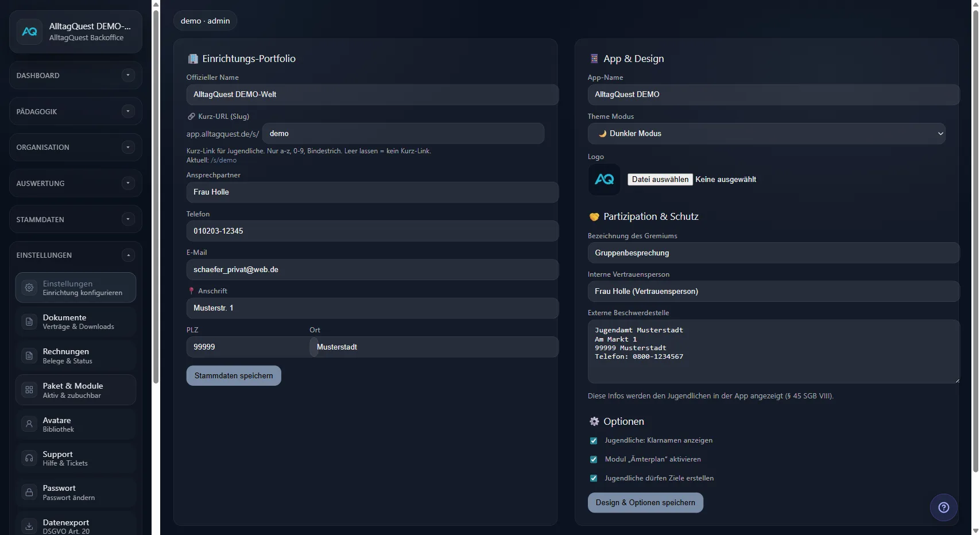Toggle Modul Ämterplan aktivieren checkbox
The width and height of the screenshot is (980, 535).
pos(594,460)
